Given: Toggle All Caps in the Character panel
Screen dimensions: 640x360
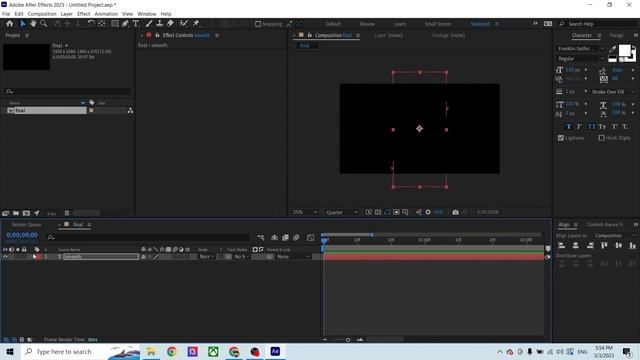Looking at the screenshot, I should pyautogui.click(x=591, y=127).
